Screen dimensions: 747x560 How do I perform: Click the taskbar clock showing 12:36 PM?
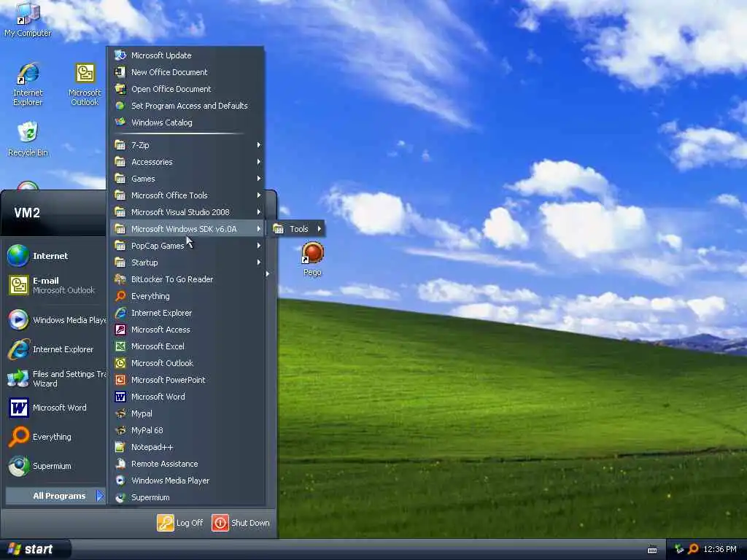coord(720,549)
